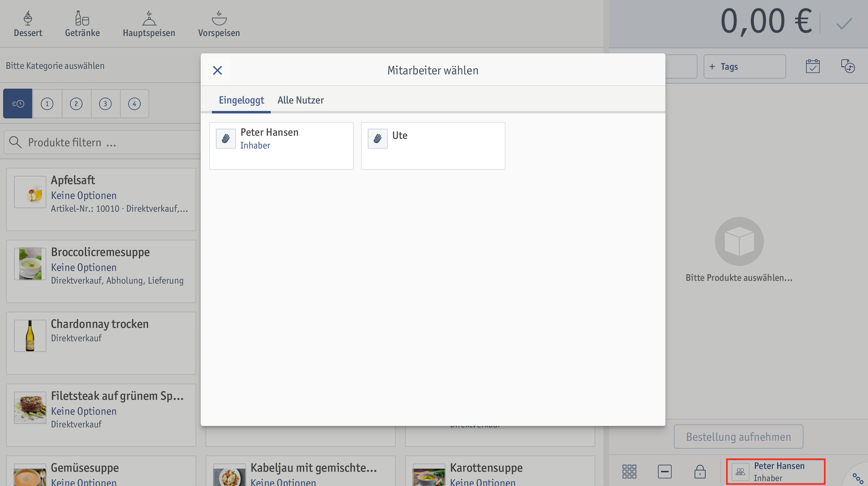Click Inhaber role text in dialog
Viewport: 868px width, 486px height.
point(255,145)
